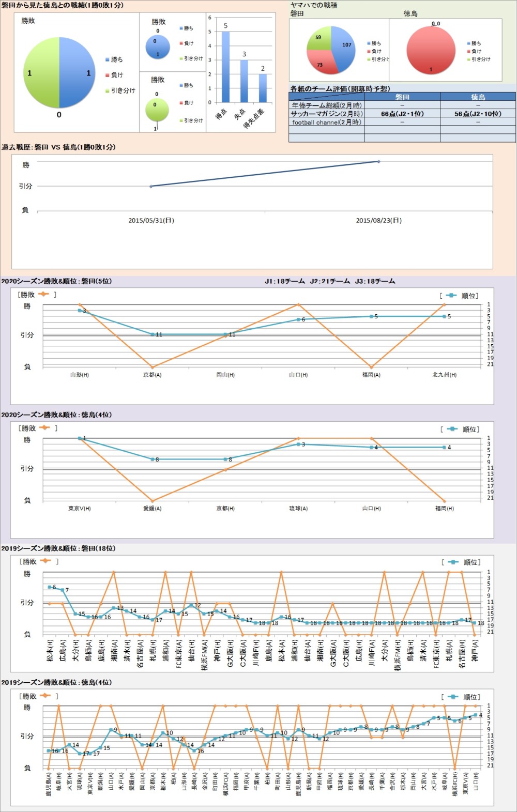The width and height of the screenshot is (517, 812).
Task: Click teal 順位 legend marker in 2020 徳島 chart
Action: pos(452,429)
